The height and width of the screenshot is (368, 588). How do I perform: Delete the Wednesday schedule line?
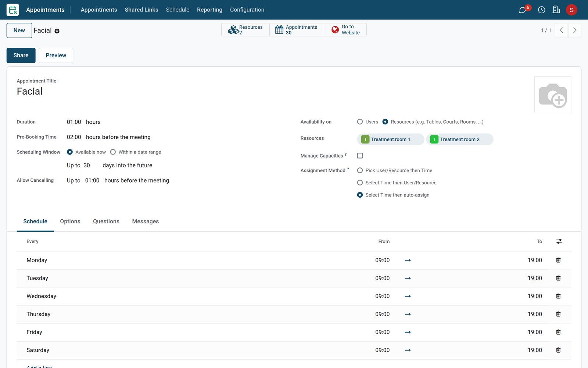click(558, 296)
